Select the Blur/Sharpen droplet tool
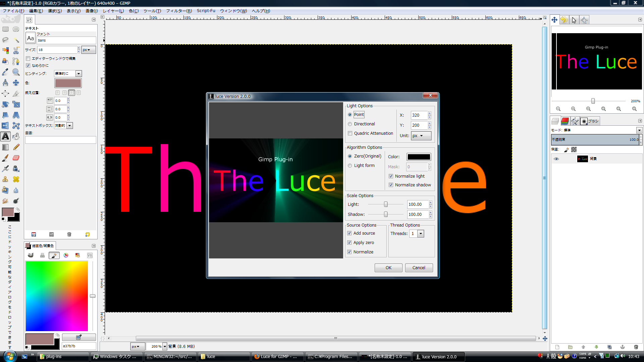 pos(16,190)
